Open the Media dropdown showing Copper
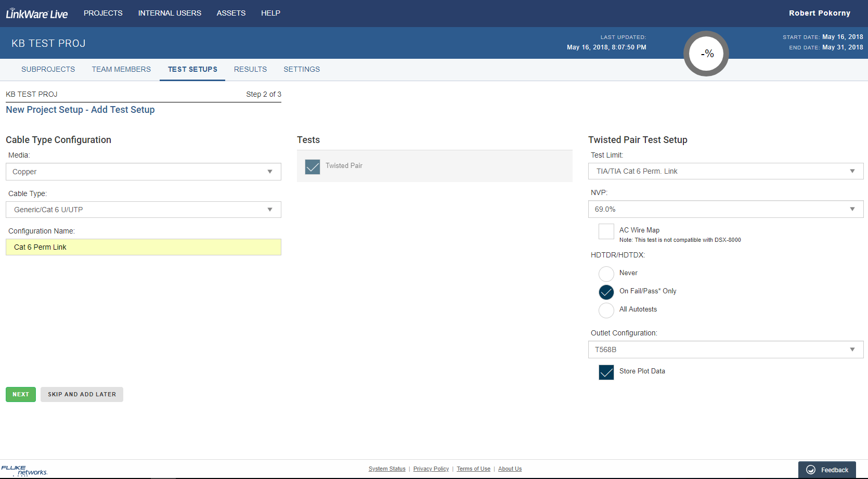868x479 pixels. click(x=144, y=172)
